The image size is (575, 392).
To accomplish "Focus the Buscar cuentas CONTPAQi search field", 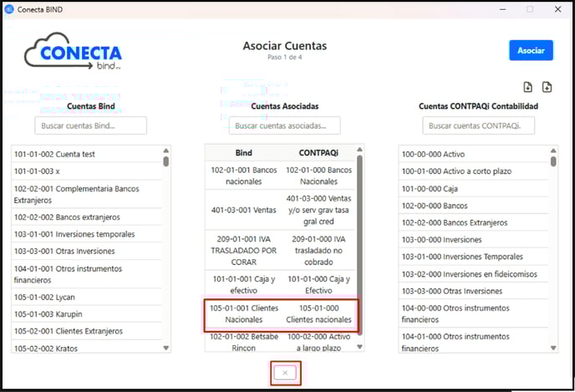I will [478, 125].
